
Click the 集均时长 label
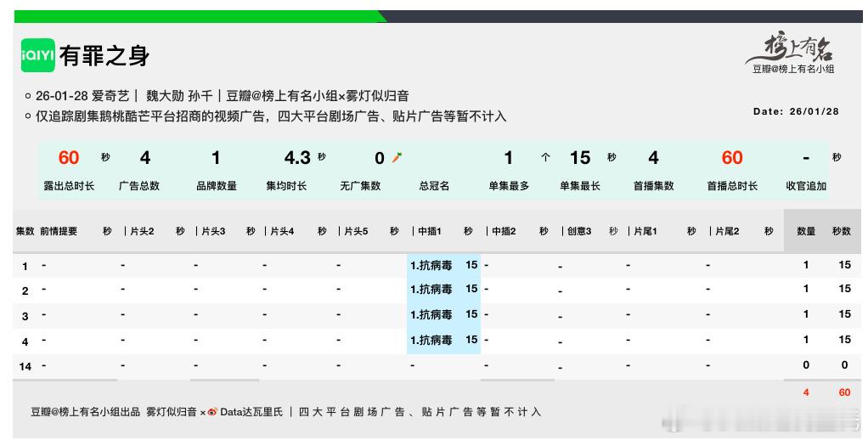coord(286,186)
